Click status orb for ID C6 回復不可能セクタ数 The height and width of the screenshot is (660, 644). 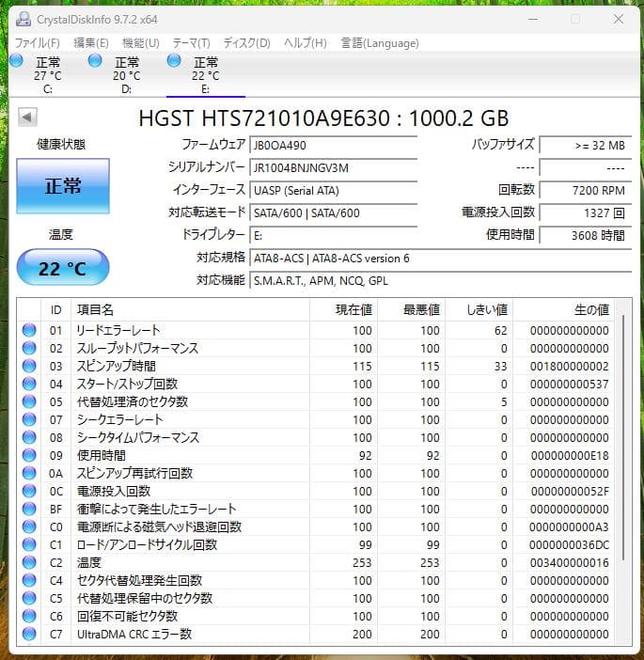(x=29, y=616)
